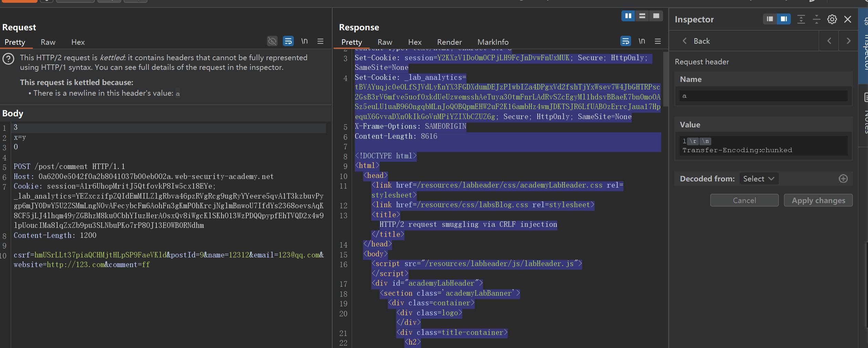Click the labsBlog.css link line in response
The width and height of the screenshot is (868, 348).
(483, 205)
